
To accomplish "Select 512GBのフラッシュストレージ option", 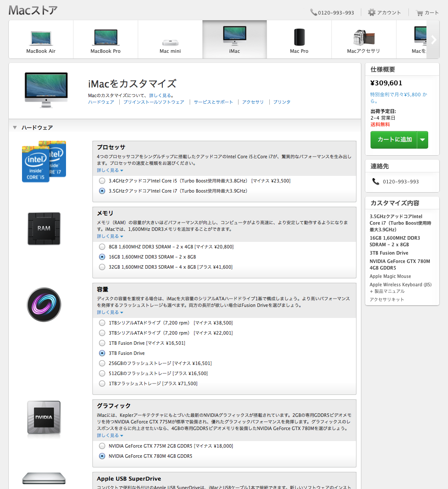I will point(102,373).
